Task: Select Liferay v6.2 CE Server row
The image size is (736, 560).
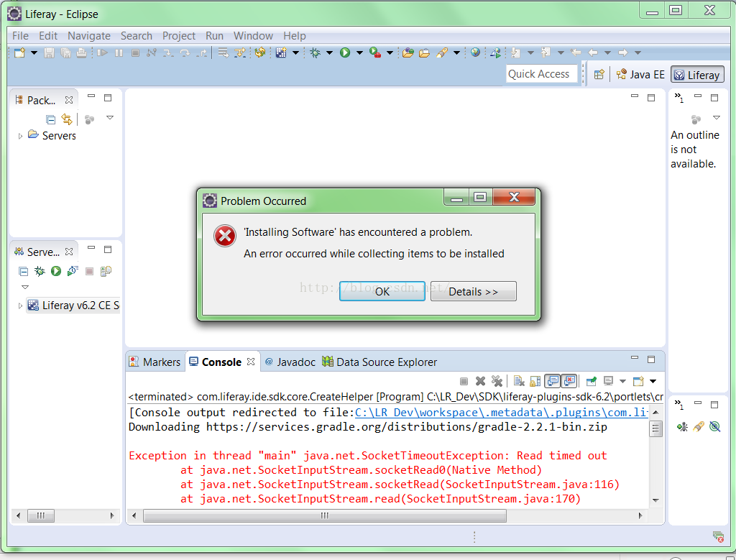Action: (x=73, y=306)
